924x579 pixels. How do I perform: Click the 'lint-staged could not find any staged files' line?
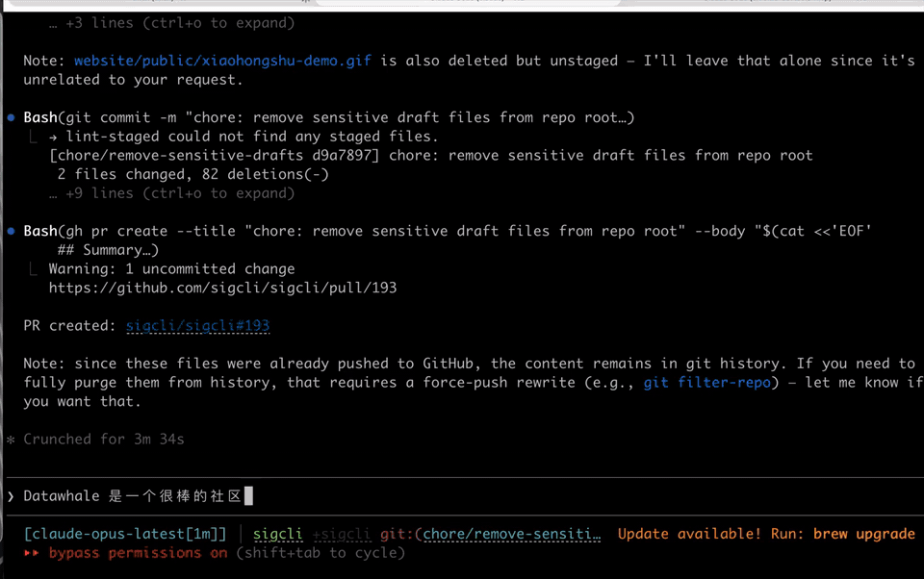click(x=244, y=137)
